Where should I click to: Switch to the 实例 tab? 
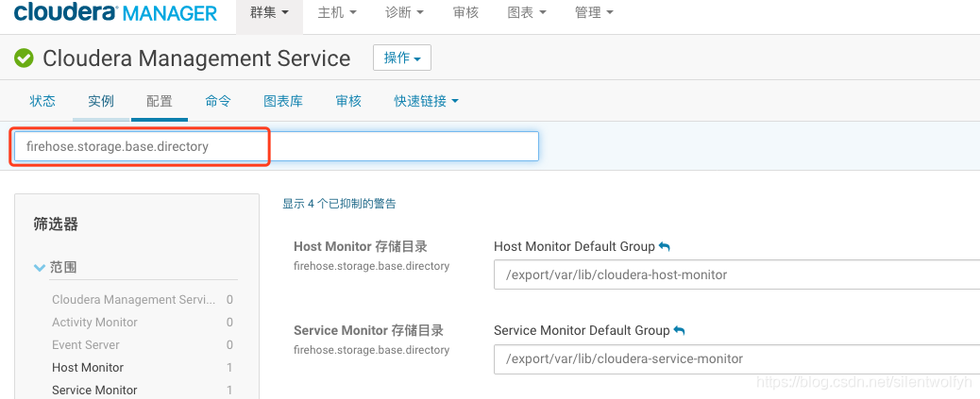point(101,101)
